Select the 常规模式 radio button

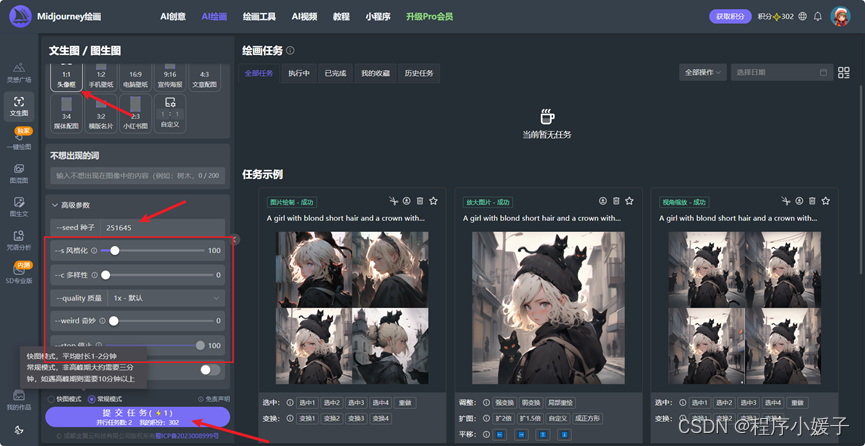pos(92,399)
